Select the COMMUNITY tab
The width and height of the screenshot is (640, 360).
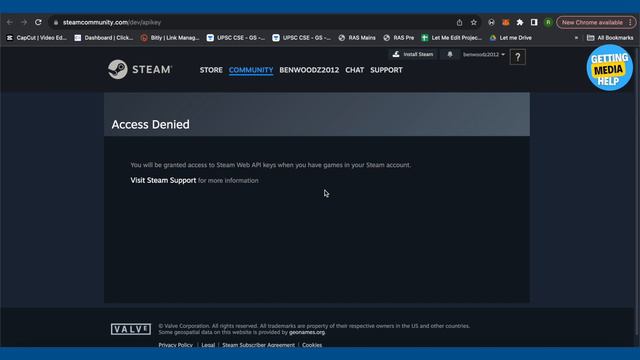click(251, 70)
